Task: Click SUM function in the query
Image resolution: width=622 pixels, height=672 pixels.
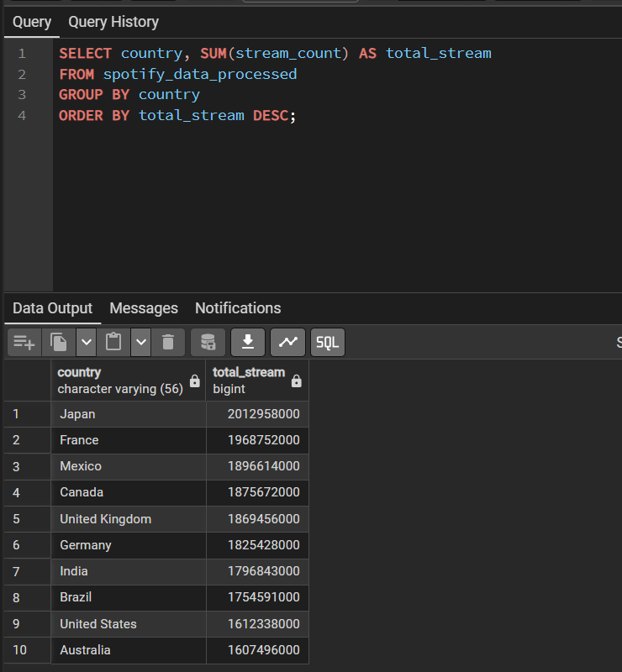Action: click(213, 54)
